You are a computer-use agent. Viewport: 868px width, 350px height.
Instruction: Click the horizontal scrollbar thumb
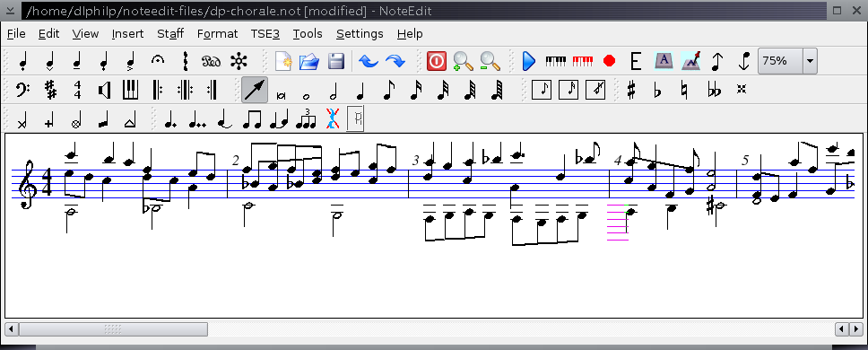pyautogui.click(x=113, y=329)
